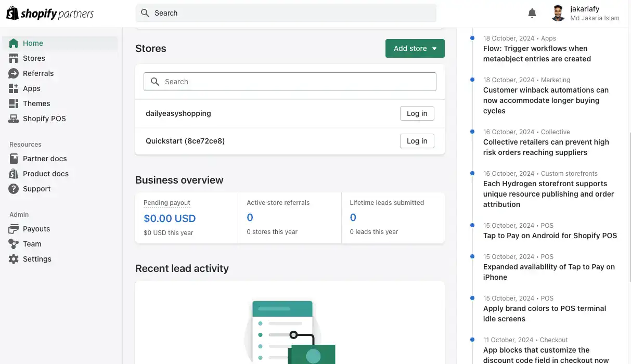Screen dimensions: 631x364
Task: Open notifications bell icon
Action: coord(532,14)
